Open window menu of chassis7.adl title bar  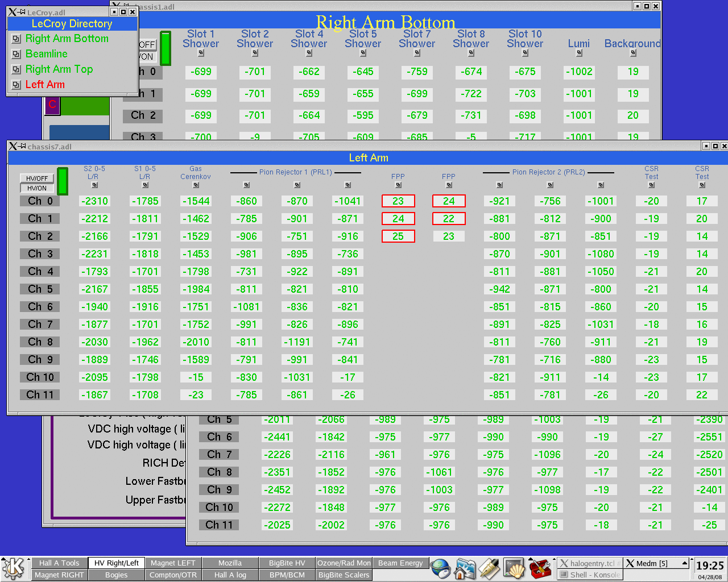point(13,146)
